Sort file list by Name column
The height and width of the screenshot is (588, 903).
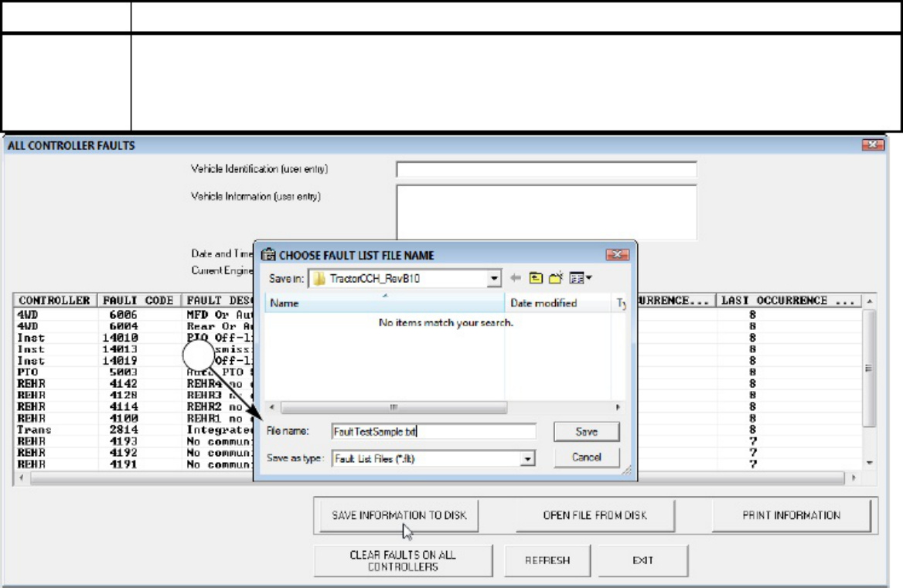[385, 303]
